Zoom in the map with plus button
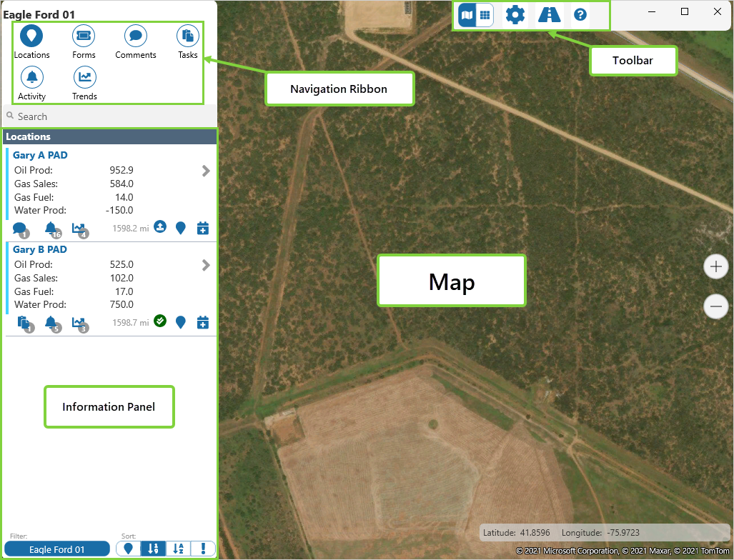734x560 pixels. pos(715,267)
